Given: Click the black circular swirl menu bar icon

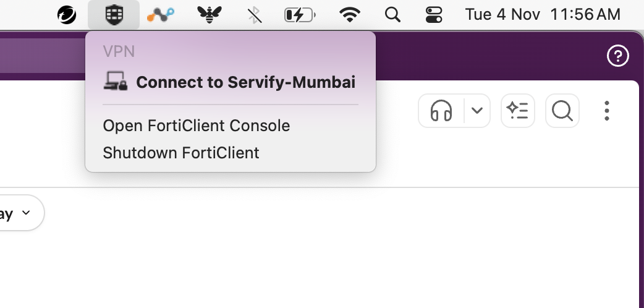Looking at the screenshot, I should 67,15.
